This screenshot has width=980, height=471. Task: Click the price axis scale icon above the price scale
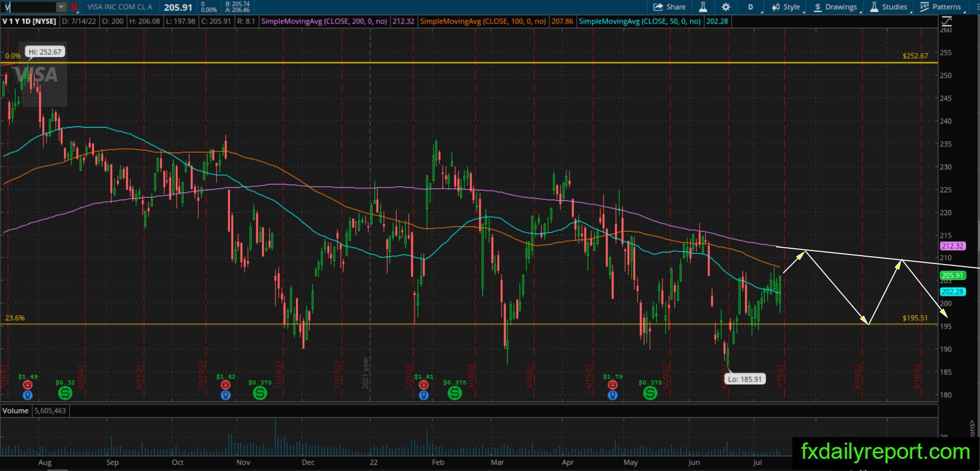947,21
